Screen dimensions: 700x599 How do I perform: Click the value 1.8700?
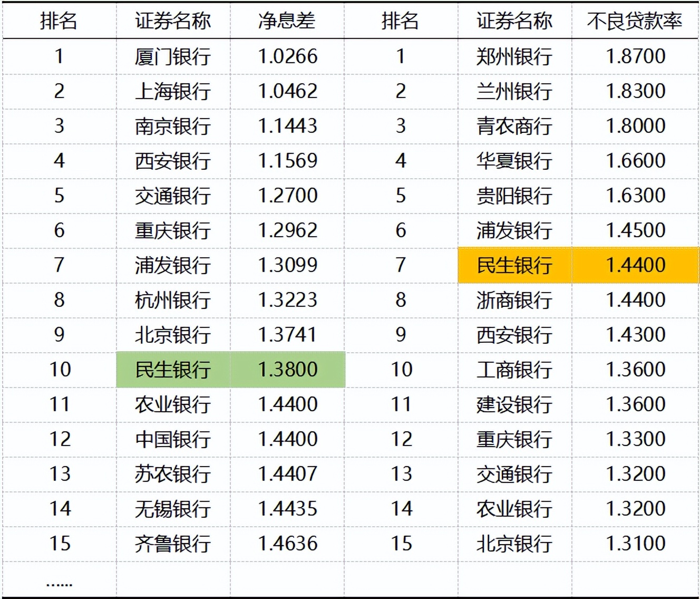pyautogui.click(x=636, y=56)
